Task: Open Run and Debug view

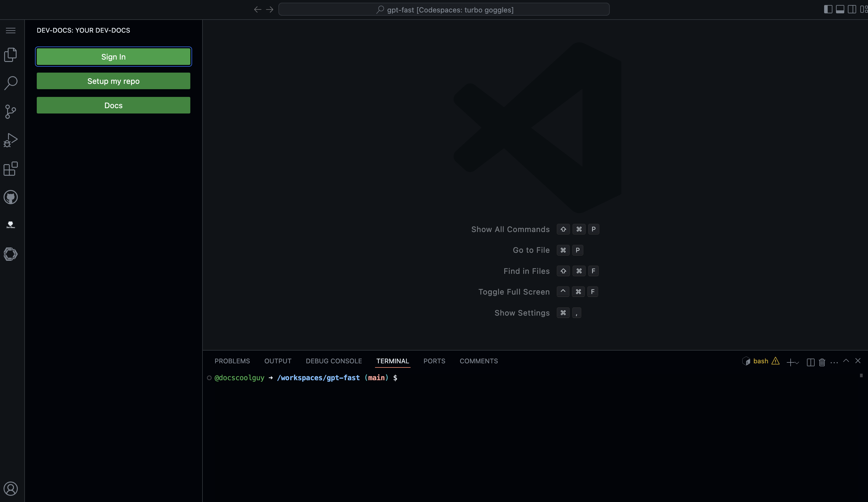Action: point(11,140)
